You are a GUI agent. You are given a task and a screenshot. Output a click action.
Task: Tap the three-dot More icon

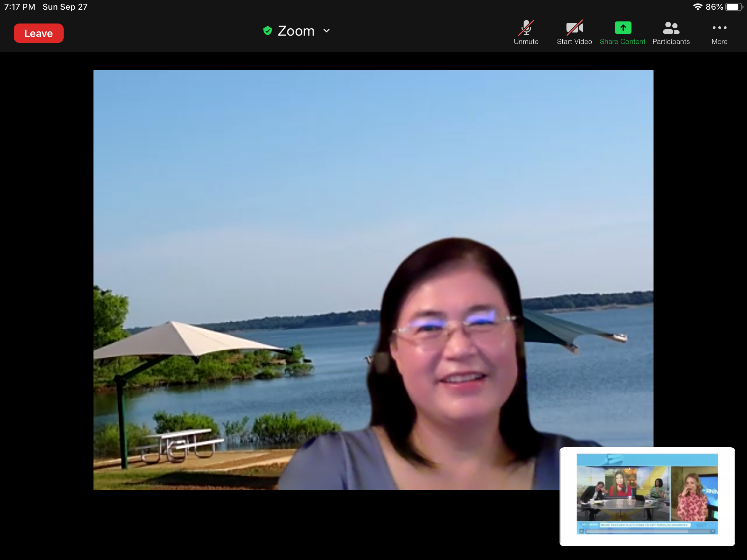point(719,28)
